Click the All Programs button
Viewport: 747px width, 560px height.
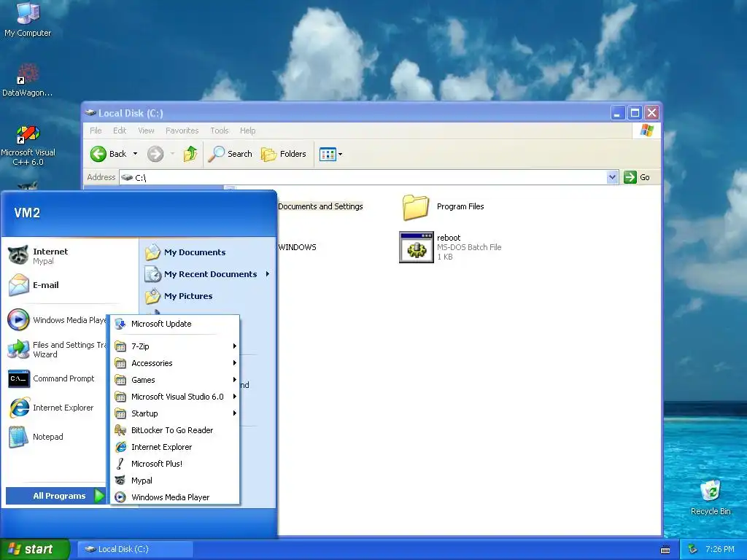[x=55, y=496]
